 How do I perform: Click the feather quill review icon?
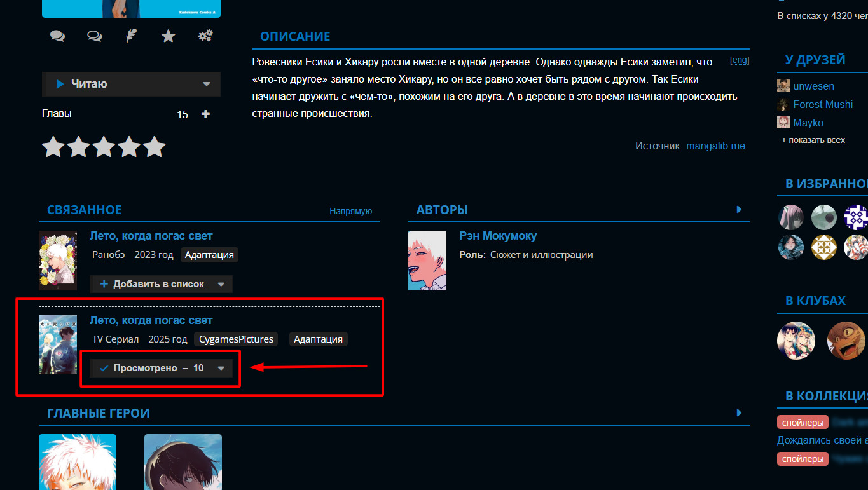[131, 36]
